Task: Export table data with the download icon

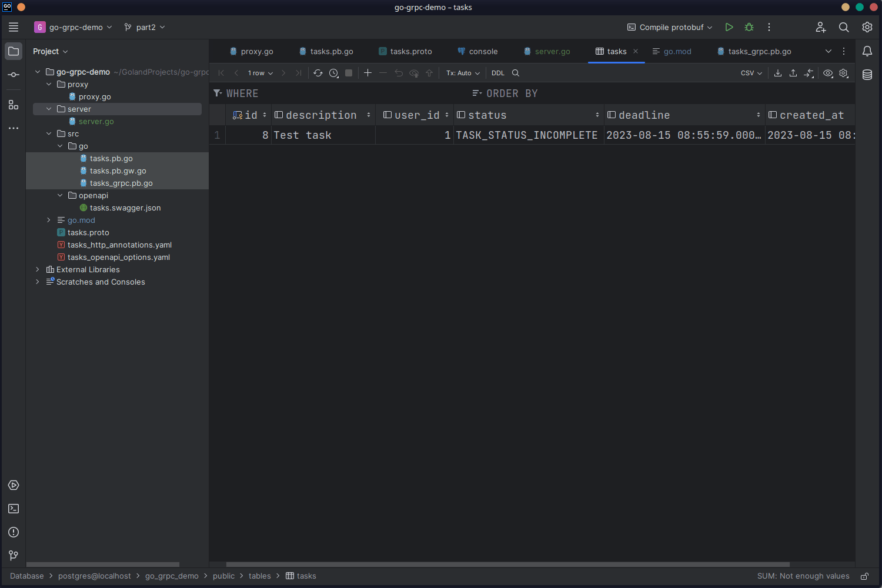Action: pos(777,73)
